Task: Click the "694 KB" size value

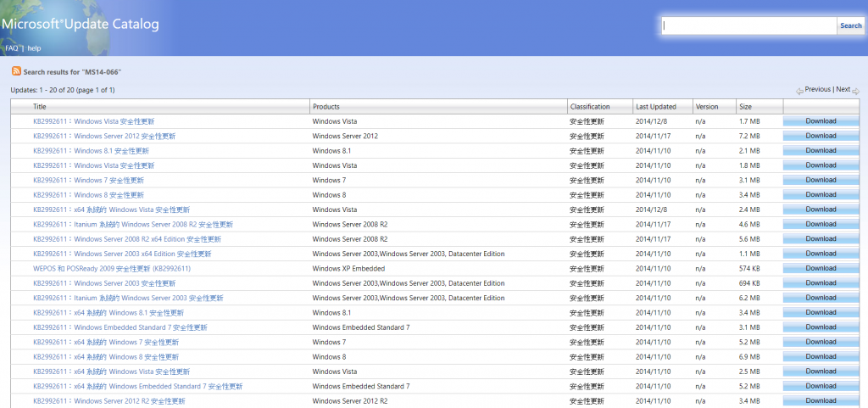Action: point(749,283)
